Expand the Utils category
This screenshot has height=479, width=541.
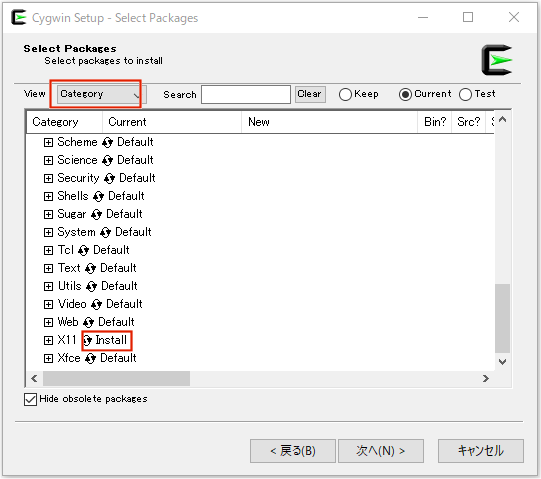tap(48, 286)
